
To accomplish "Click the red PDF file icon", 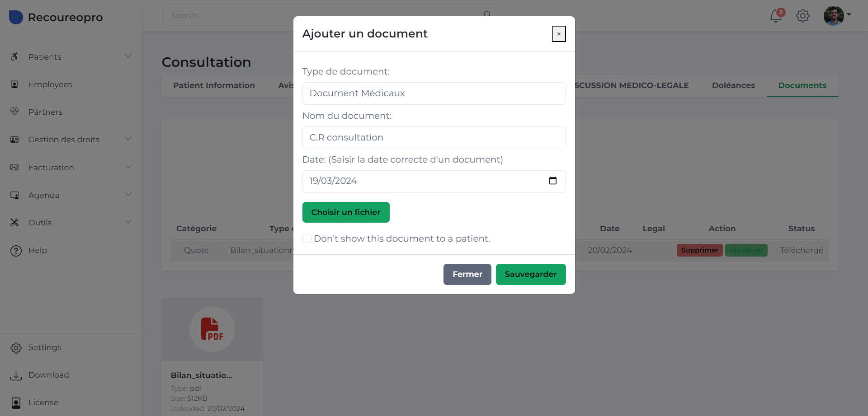I will tap(212, 329).
